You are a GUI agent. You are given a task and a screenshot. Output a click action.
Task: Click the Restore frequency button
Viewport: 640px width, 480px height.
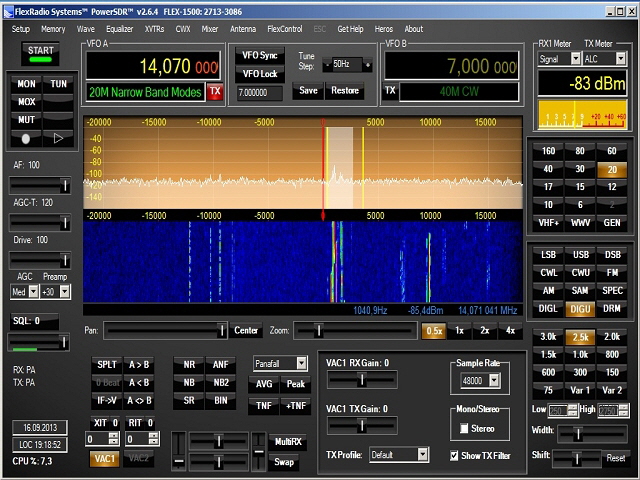tap(345, 91)
